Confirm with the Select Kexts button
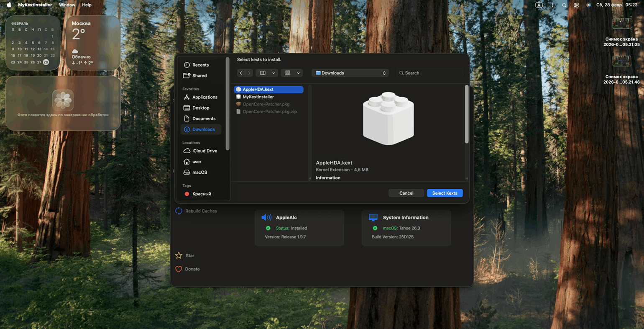Screen dimensions: 644x329 coord(445,193)
